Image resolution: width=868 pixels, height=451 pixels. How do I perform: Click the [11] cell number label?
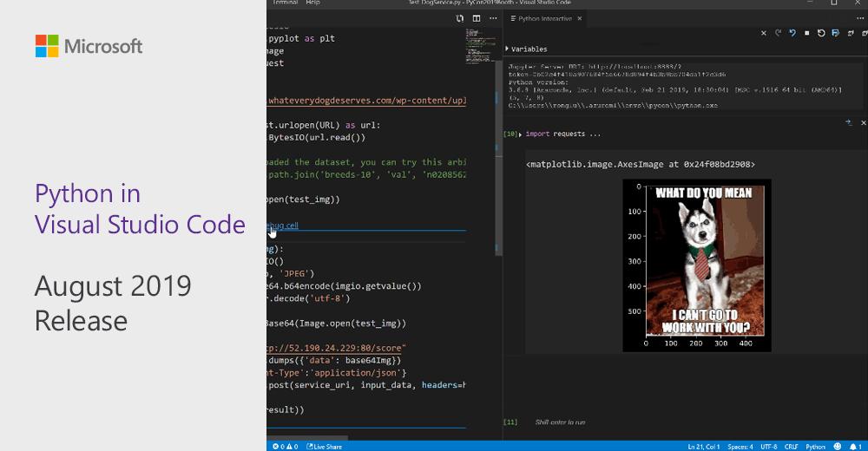click(510, 422)
